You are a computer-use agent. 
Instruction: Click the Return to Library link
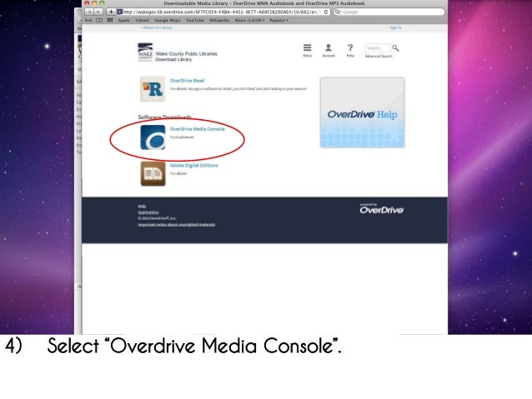pos(157,27)
